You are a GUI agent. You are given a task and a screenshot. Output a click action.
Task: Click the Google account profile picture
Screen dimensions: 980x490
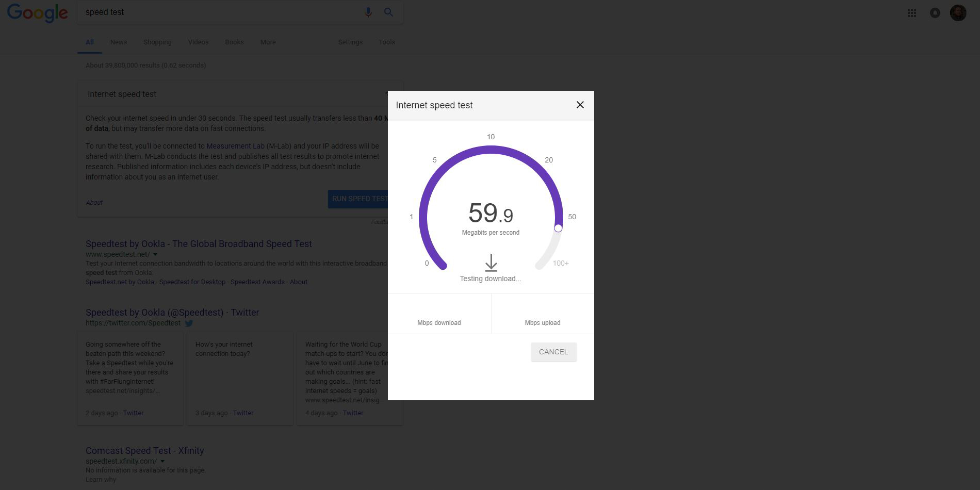958,13
